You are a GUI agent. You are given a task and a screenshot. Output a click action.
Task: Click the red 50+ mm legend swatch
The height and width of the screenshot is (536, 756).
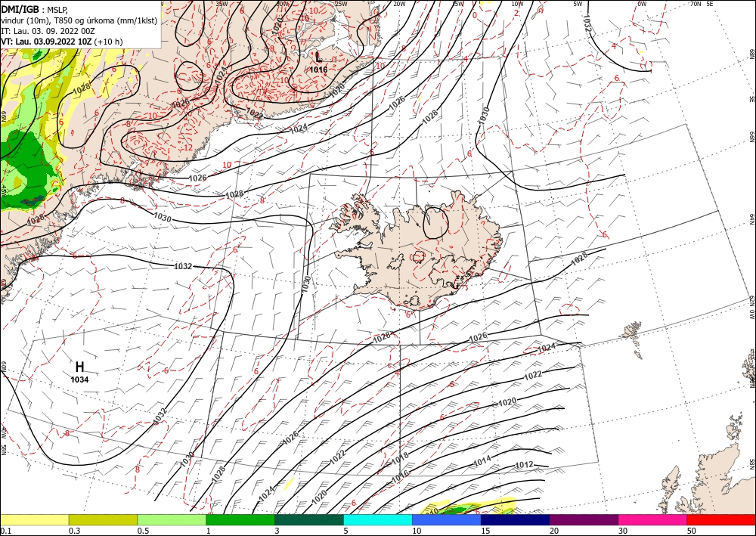(721, 519)
